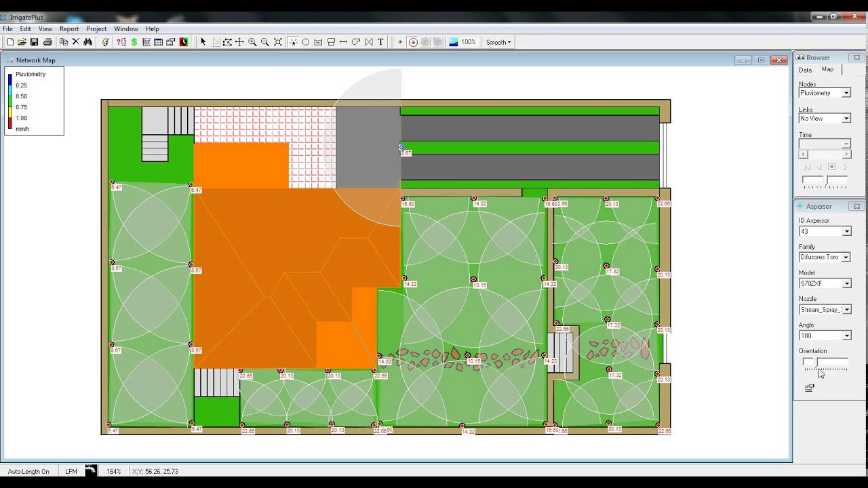Click the Auto-Length On status bar entry
Image resolution: width=868 pixels, height=488 pixels.
pos(28,471)
